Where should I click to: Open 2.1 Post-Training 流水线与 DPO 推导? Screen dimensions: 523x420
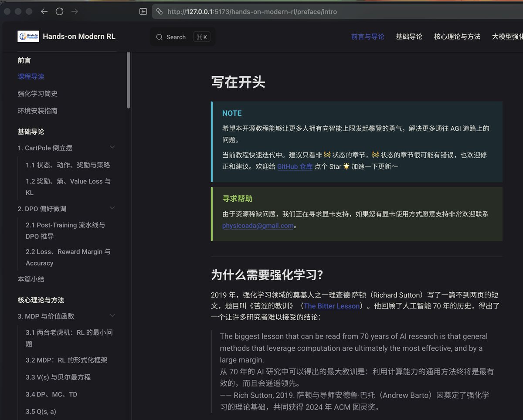pyautogui.click(x=65, y=230)
